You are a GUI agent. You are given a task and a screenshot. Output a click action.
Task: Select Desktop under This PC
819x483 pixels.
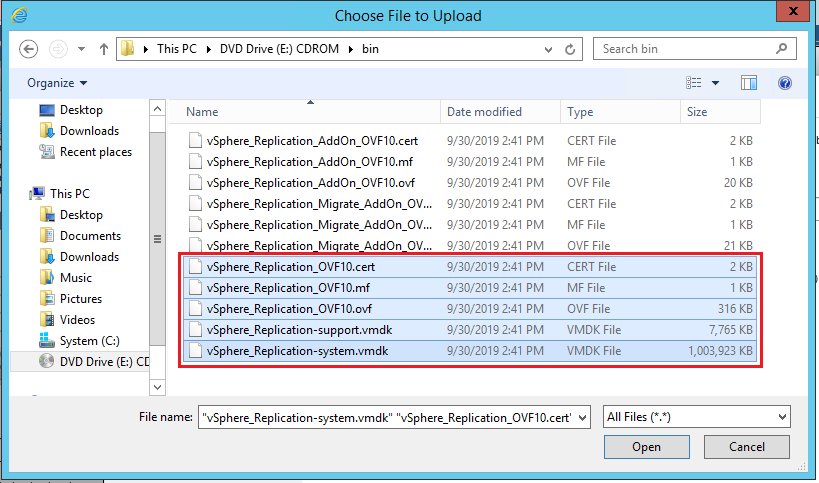71,215
